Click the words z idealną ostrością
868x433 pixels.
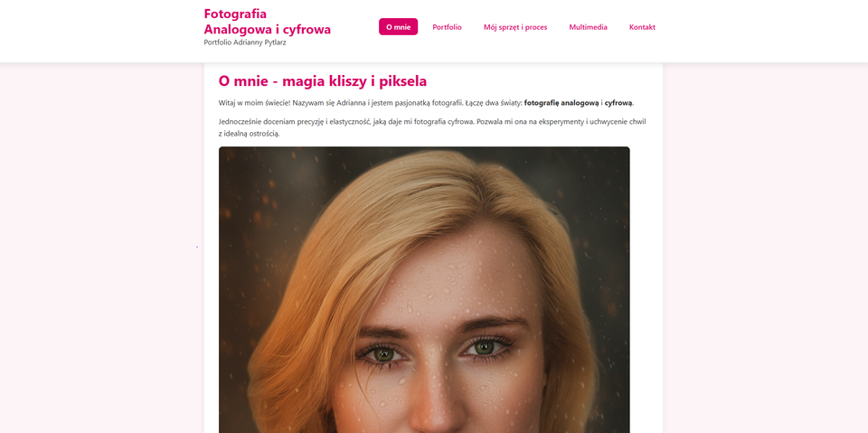click(x=250, y=134)
